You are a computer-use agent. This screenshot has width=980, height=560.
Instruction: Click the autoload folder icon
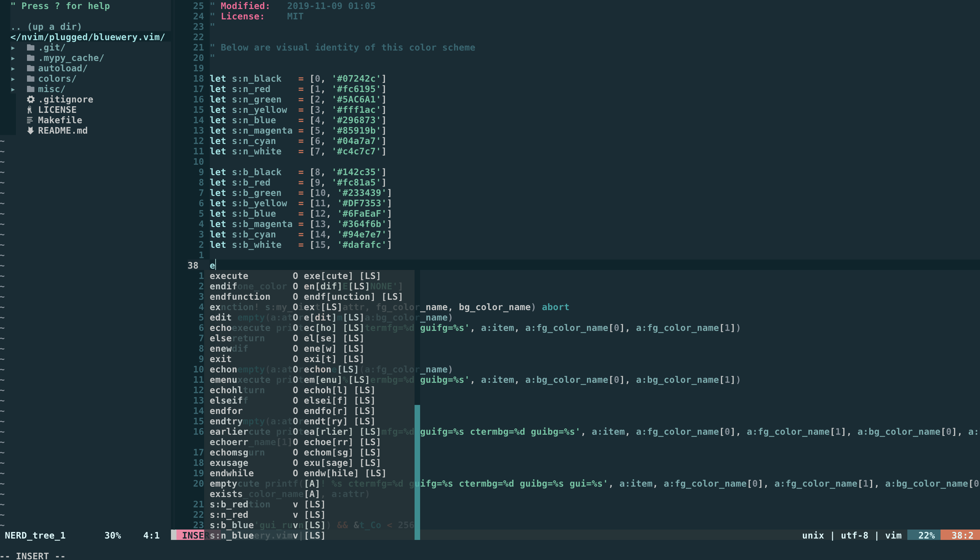[31, 68]
